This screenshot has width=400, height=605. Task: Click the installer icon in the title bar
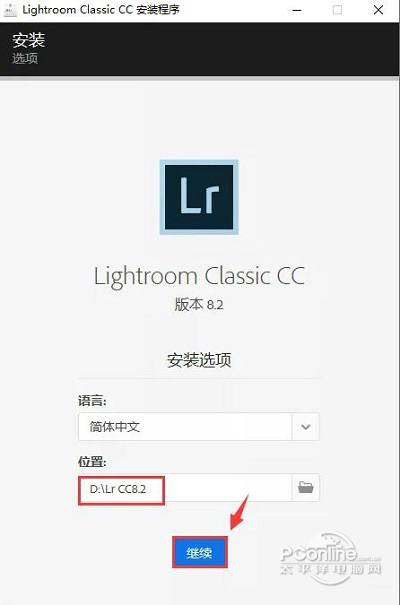click(10, 10)
